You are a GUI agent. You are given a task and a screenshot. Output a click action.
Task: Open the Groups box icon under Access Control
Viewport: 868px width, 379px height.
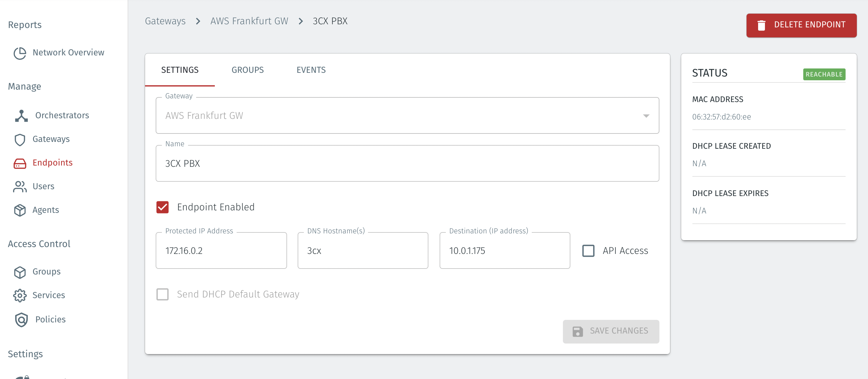(x=20, y=272)
